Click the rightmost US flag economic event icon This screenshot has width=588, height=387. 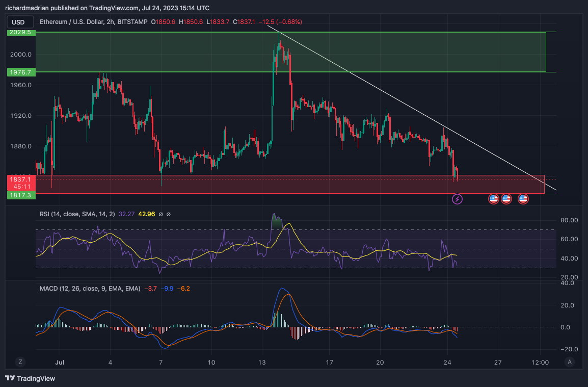pos(522,199)
